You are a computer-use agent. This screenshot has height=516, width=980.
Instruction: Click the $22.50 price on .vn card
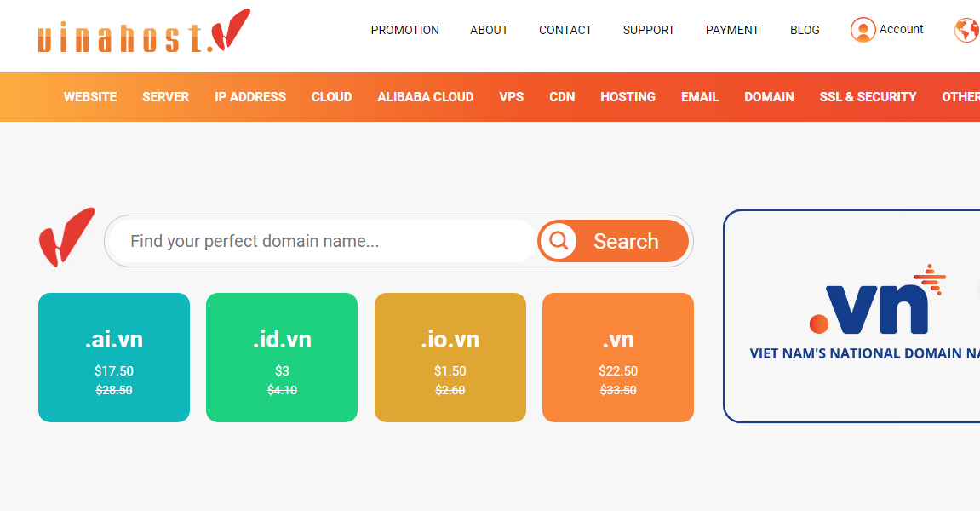coord(618,371)
